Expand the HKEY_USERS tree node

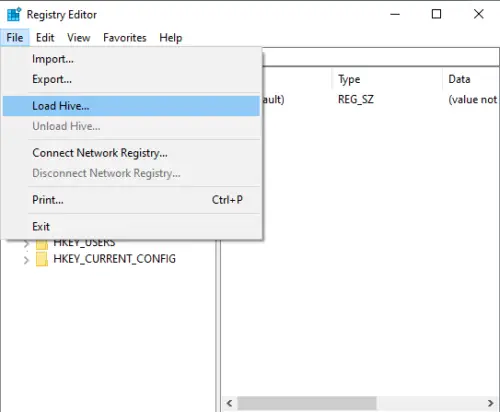pos(26,244)
